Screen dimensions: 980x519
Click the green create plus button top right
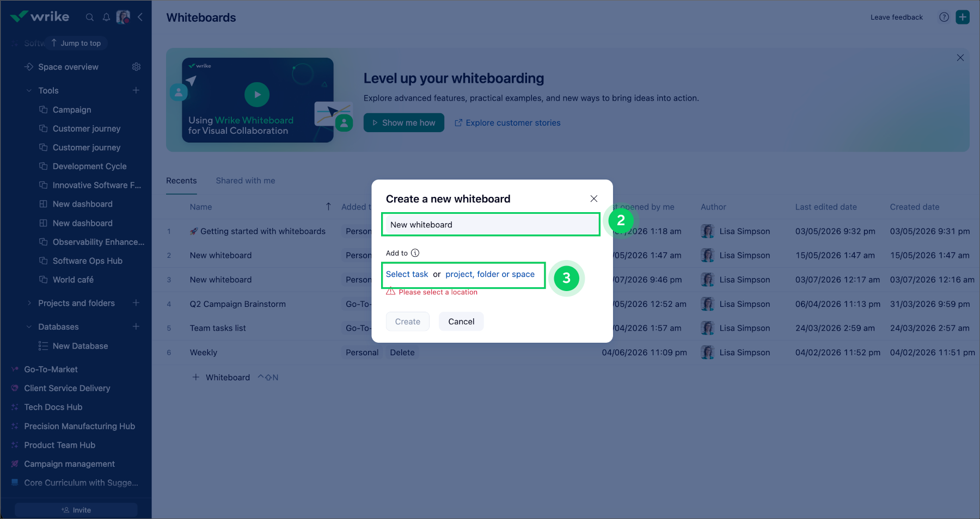[x=963, y=17]
